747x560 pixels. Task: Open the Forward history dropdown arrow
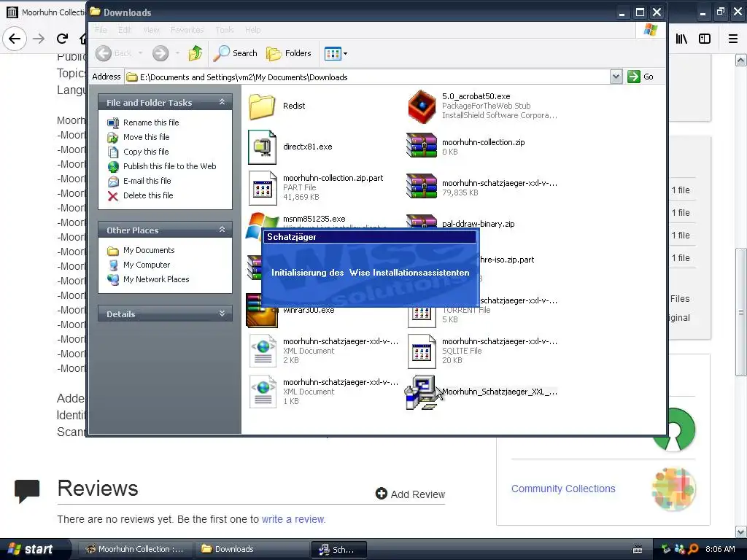tap(177, 53)
